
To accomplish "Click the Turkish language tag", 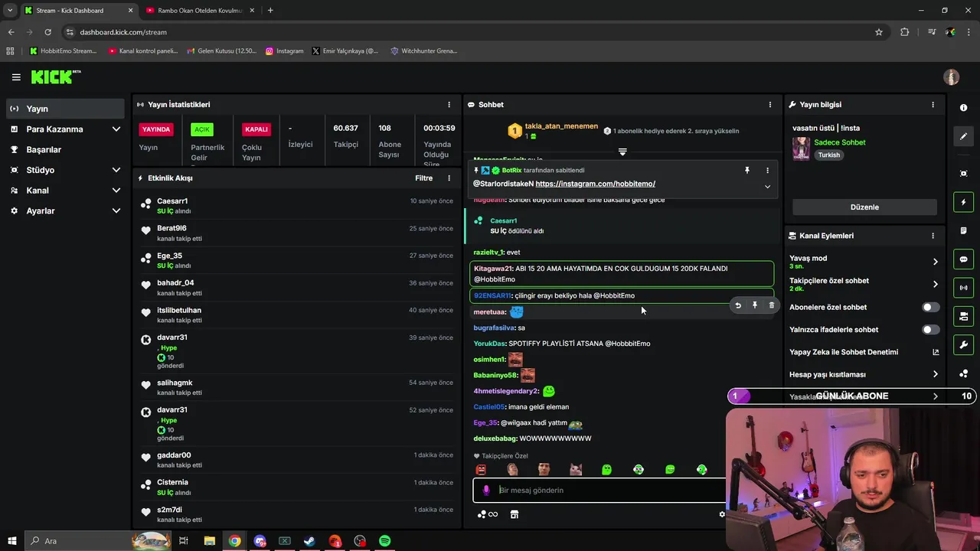I will coord(828,155).
